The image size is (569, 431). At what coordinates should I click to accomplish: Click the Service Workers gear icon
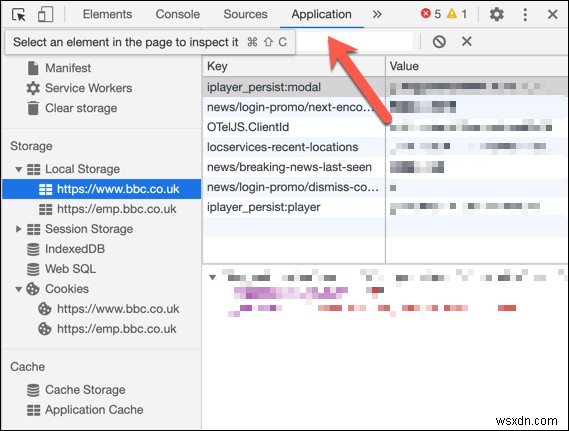tap(33, 88)
